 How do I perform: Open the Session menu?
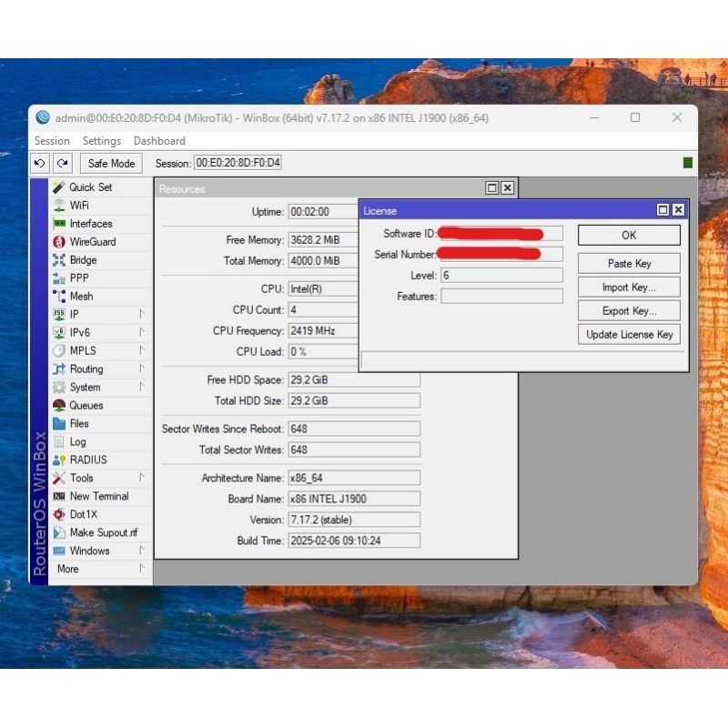52,141
